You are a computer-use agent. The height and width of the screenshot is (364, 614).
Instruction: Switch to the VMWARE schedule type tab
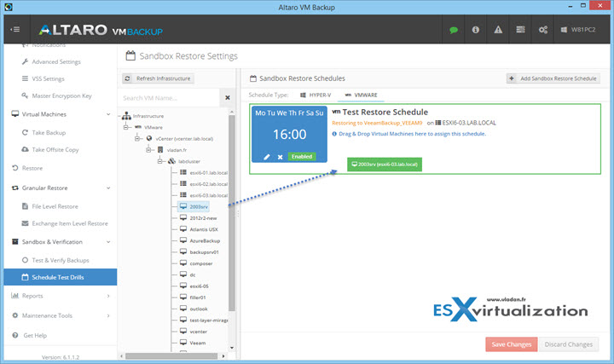361,95
